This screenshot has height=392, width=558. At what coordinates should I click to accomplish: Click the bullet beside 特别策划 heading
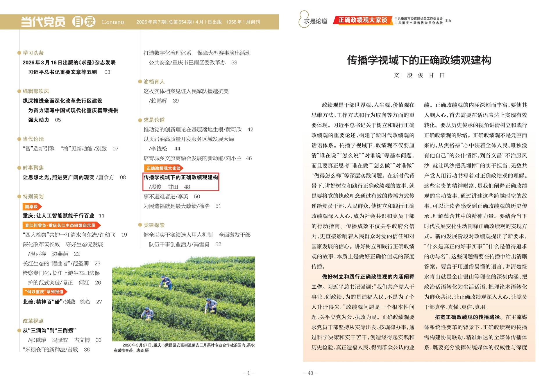(19, 197)
